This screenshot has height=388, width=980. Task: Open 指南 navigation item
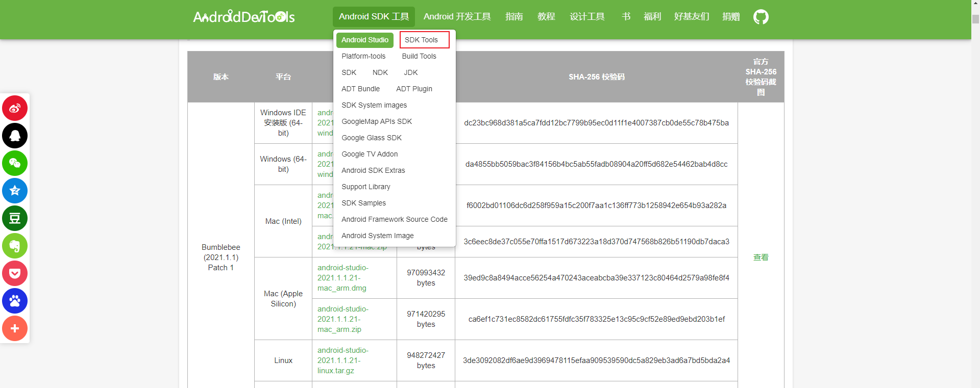(514, 17)
